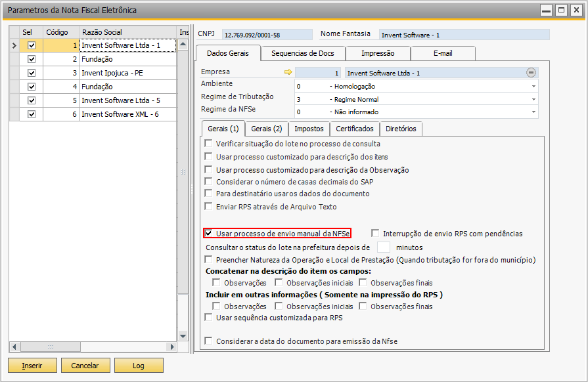Viewport: 588px width, 382px height.
Task: Check Preencher Natureza da Operação e Local
Action: pos(208,259)
